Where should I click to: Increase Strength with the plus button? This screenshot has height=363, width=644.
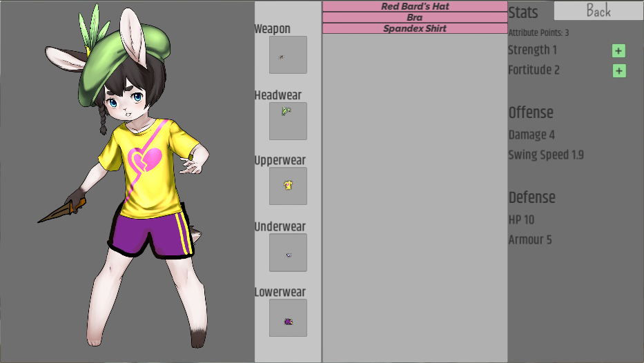[x=618, y=51]
